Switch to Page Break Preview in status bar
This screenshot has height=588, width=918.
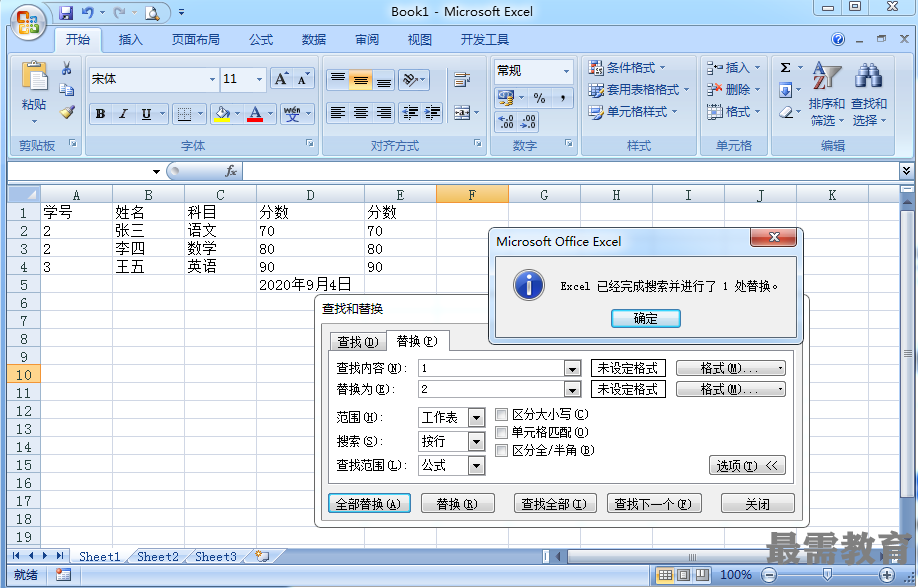701,575
